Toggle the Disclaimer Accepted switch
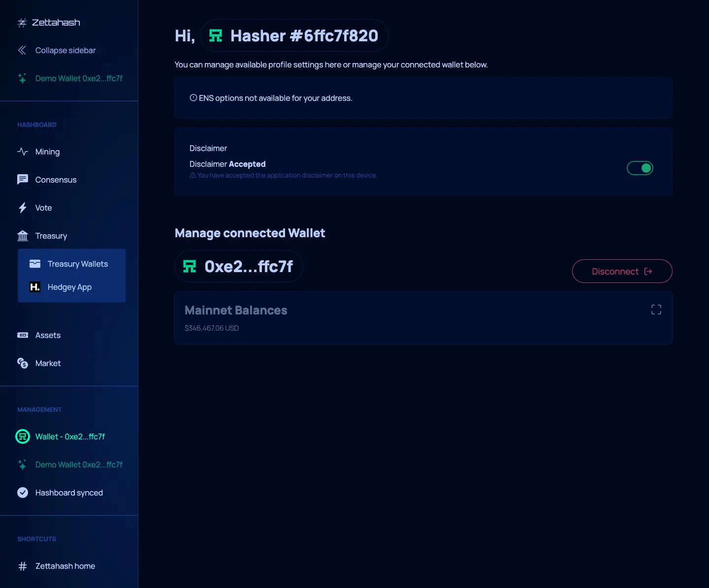 pyautogui.click(x=640, y=168)
